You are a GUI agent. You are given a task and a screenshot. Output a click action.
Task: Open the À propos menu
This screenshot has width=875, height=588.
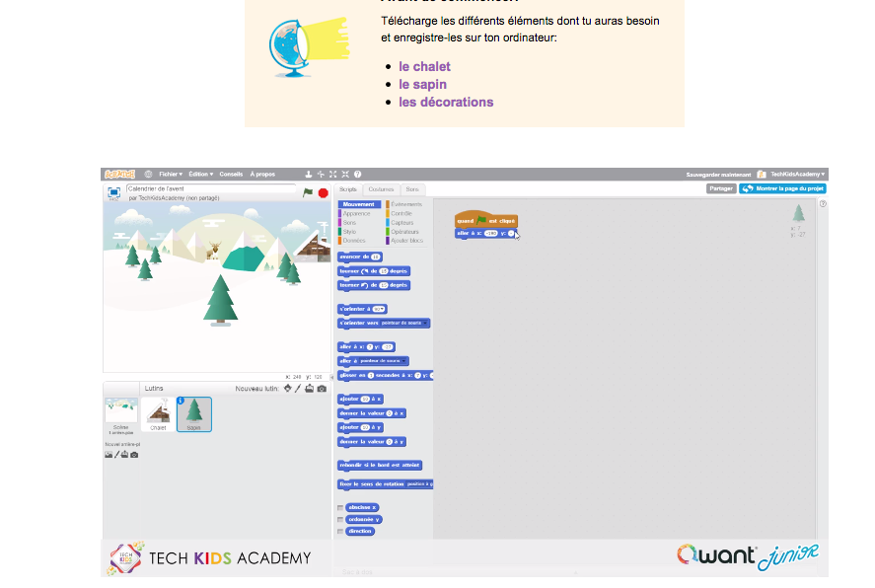tap(262, 174)
